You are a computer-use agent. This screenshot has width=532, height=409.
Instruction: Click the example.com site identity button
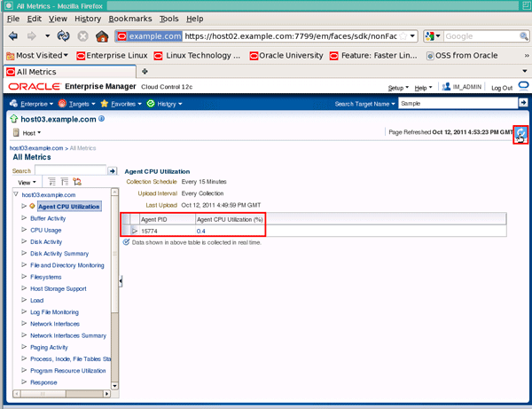pyautogui.click(x=149, y=36)
